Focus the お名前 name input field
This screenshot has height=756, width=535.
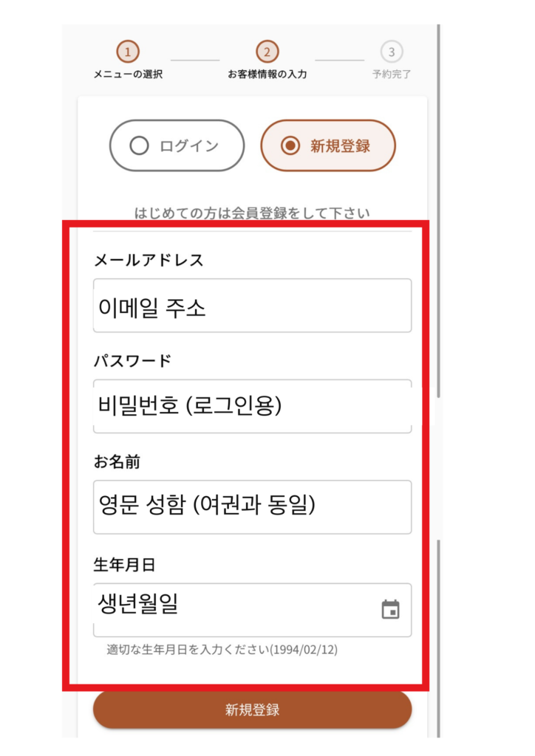point(252,506)
